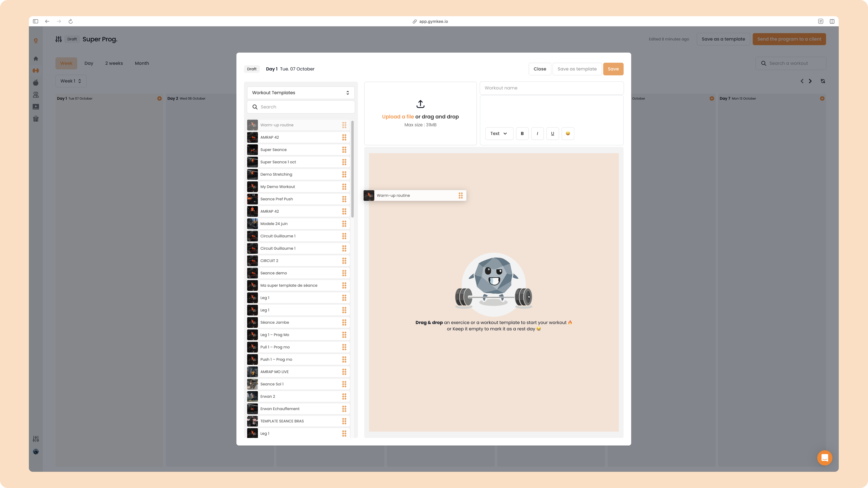Image resolution: width=868 pixels, height=488 pixels.
Task: Click the Upload a file link
Action: [x=398, y=117]
